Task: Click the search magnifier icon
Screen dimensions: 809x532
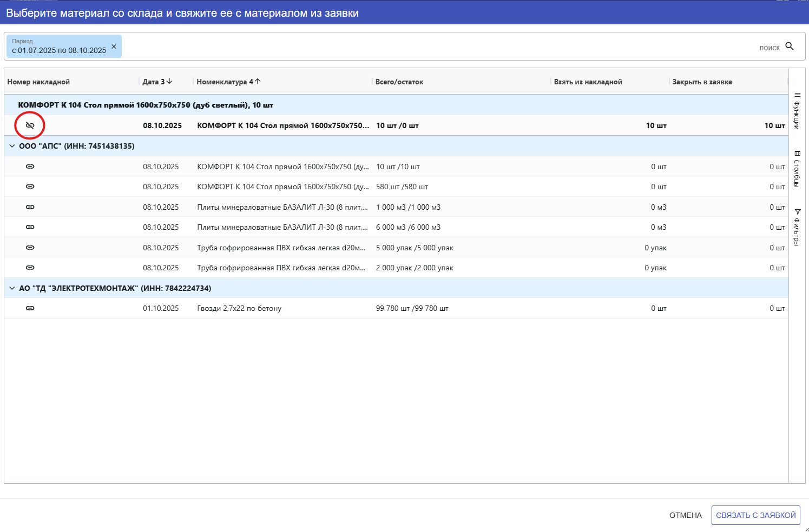Action: coord(790,46)
